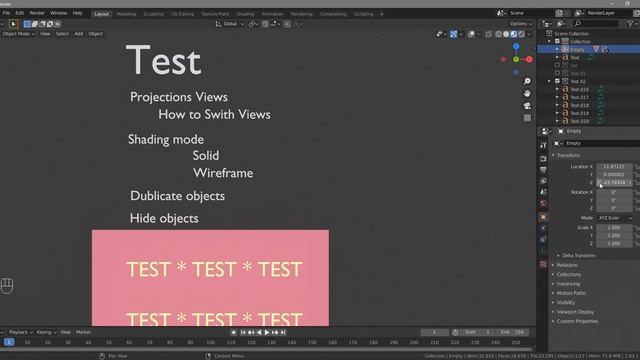Open the Scene properties tab icon
640x360 pixels.
point(543,192)
